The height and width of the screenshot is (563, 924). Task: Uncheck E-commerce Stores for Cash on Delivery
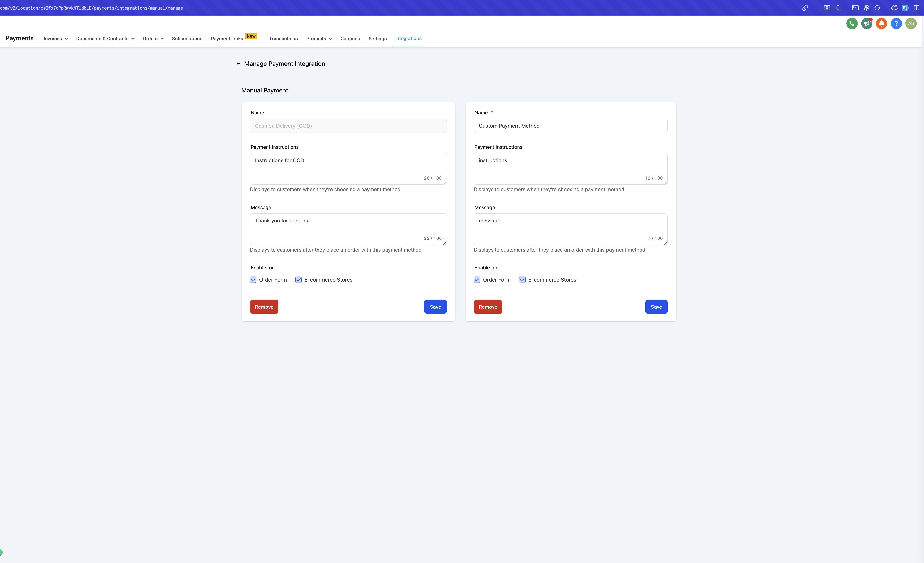tap(299, 280)
